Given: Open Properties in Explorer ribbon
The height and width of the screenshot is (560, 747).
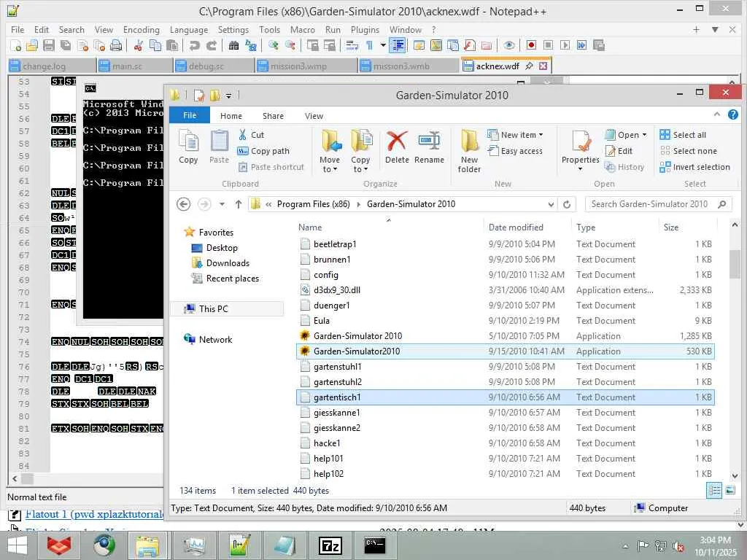Looking at the screenshot, I should pos(580,150).
